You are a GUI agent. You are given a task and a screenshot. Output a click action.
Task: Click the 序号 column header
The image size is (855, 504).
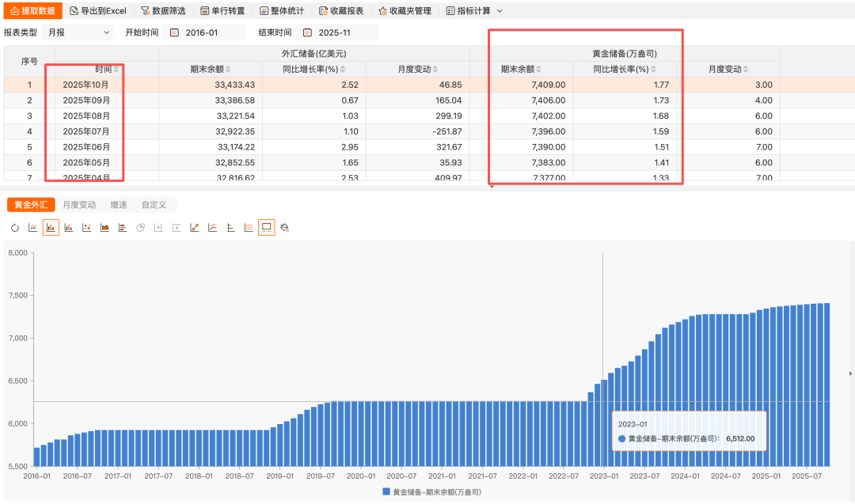coord(29,61)
